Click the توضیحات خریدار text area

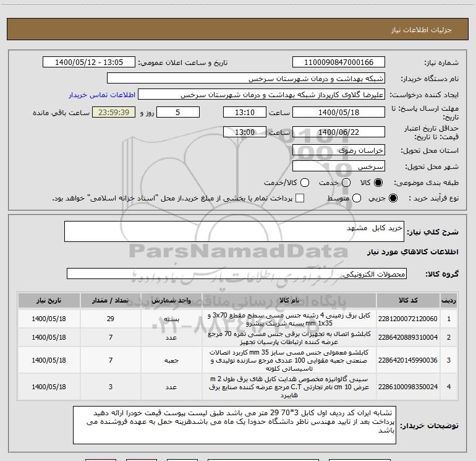pos(234,425)
